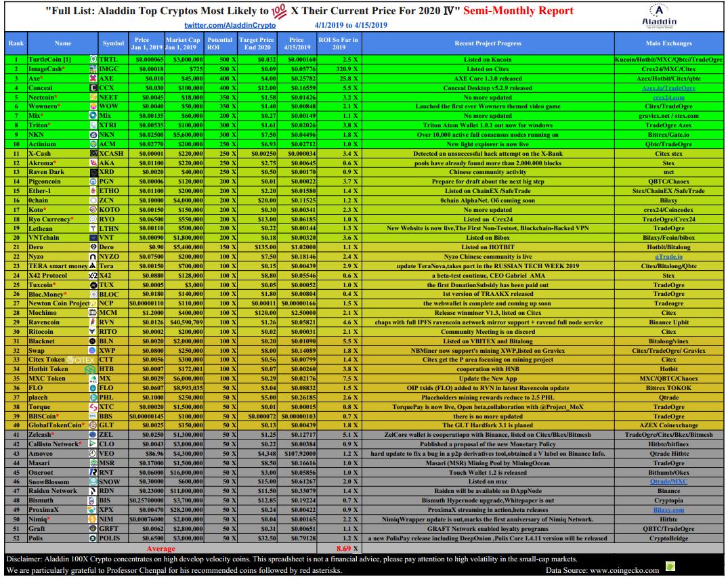Select the 320.9 X ROI cell

pos(338,68)
